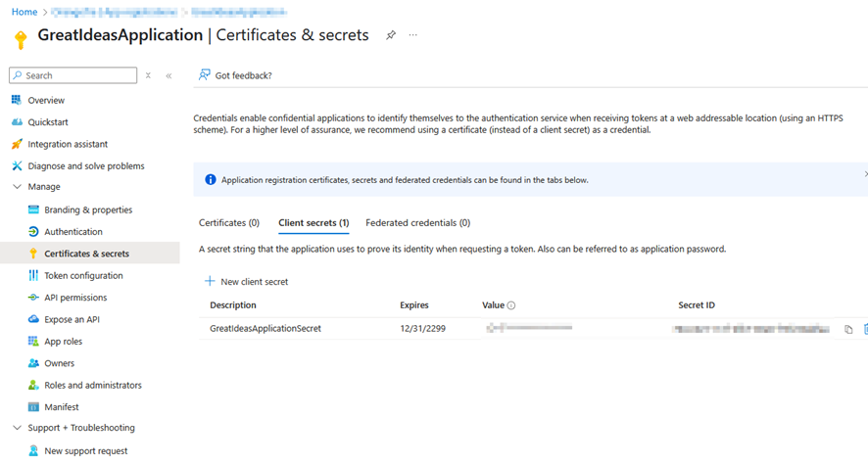Click the Authentication arrow icon
The height and width of the screenshot is (465, 868).
click(33, 232)
